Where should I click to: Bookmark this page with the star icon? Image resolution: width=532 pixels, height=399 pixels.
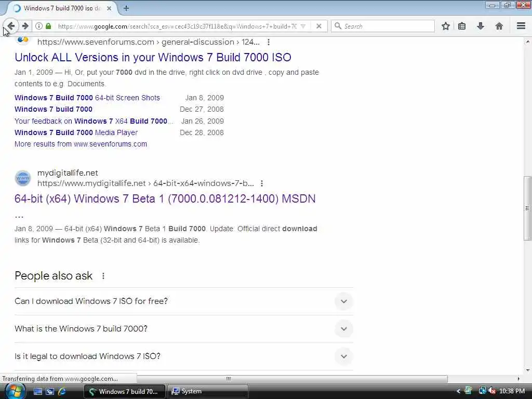tap(445, 26)
